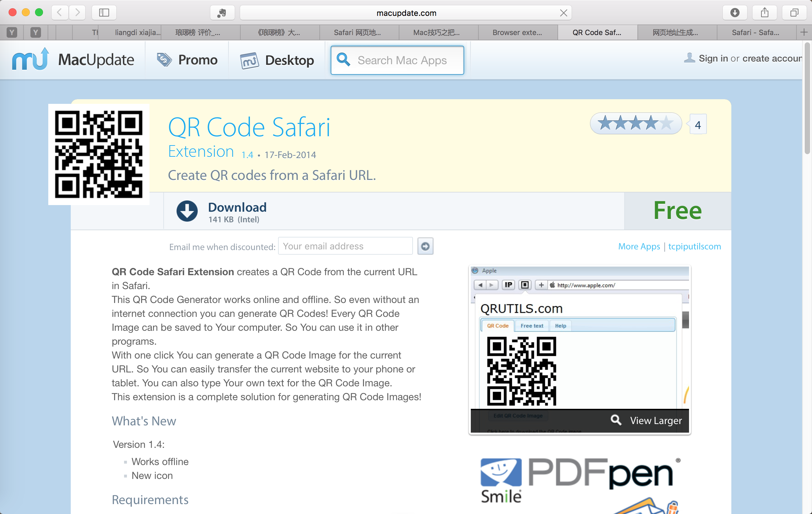812x514 pixels.
Task: Go back with the back arrow
Action: coord(60,13)
